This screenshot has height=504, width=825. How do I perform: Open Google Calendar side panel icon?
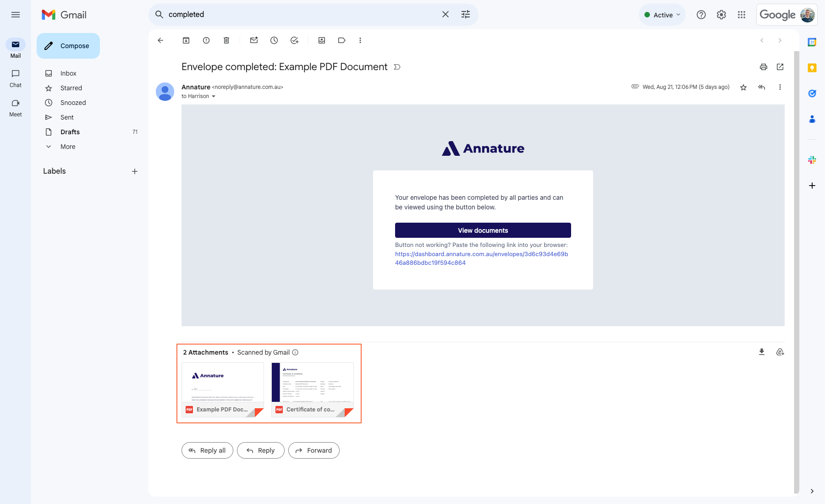click(x=812, y=42)
